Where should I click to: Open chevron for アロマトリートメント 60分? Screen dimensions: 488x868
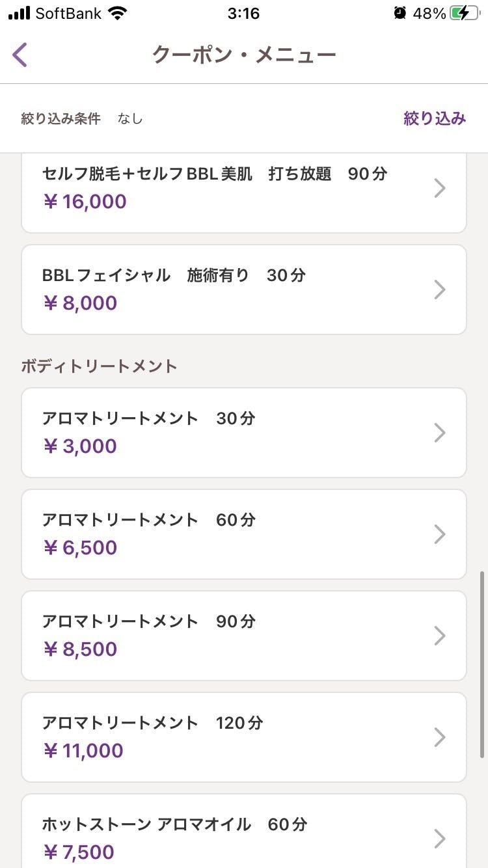click(x=440, y=534)
